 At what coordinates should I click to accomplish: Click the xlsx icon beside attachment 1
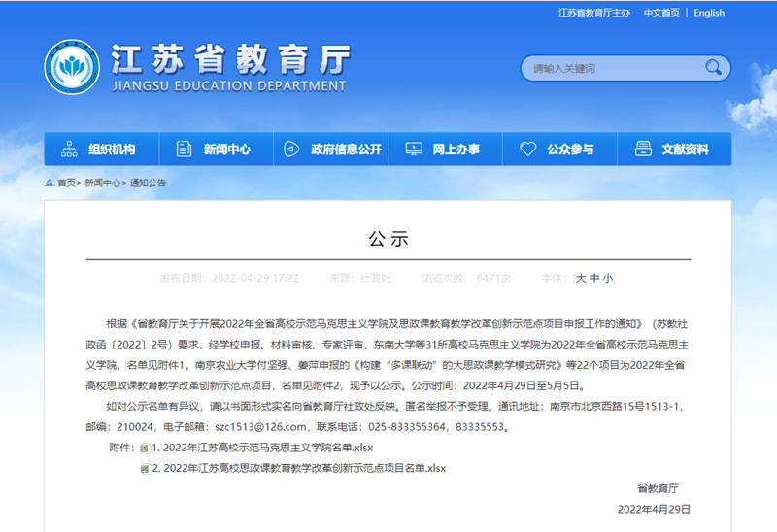click(145, 449)
